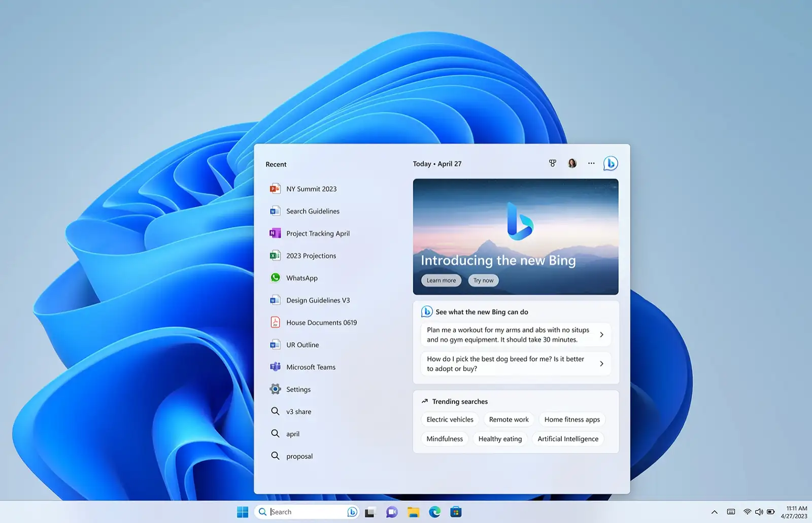
Task: Select Mindfulness trending search
Action: (445, 439)
